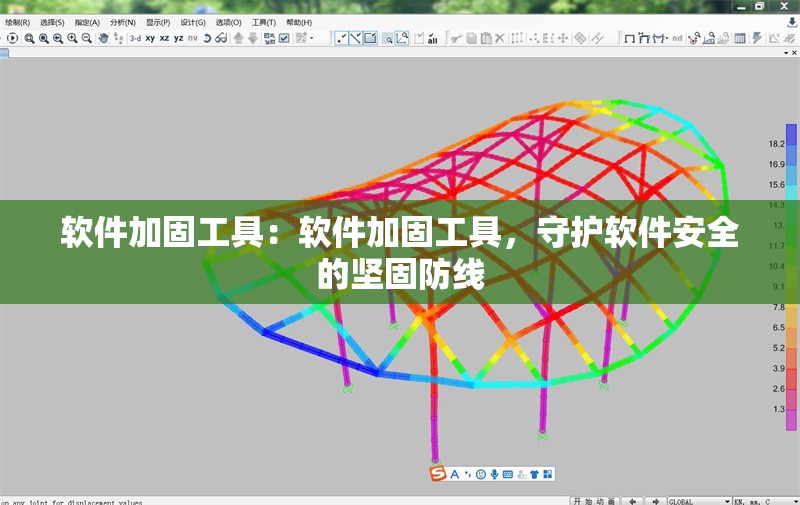Image resolution: width=800 pixels, height=505 pixels.
Task: Click the zoom in magnifier icon
Action: (x=72, y=38)
